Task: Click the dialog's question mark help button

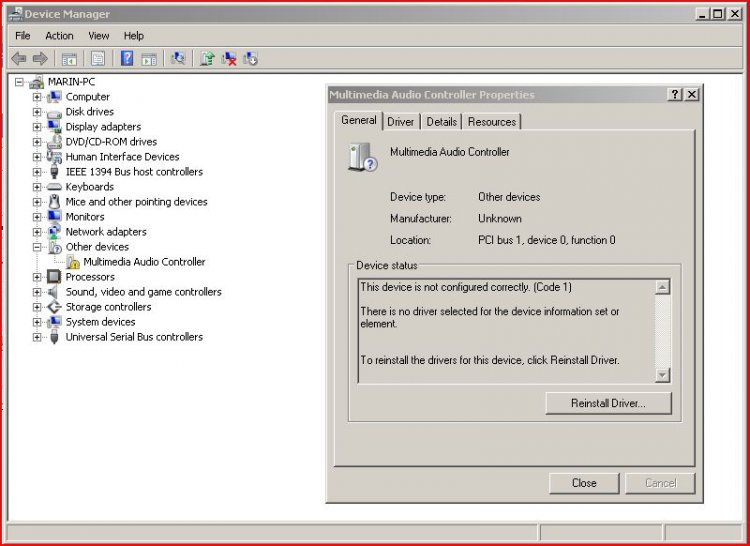Action: tap(675, 94)
